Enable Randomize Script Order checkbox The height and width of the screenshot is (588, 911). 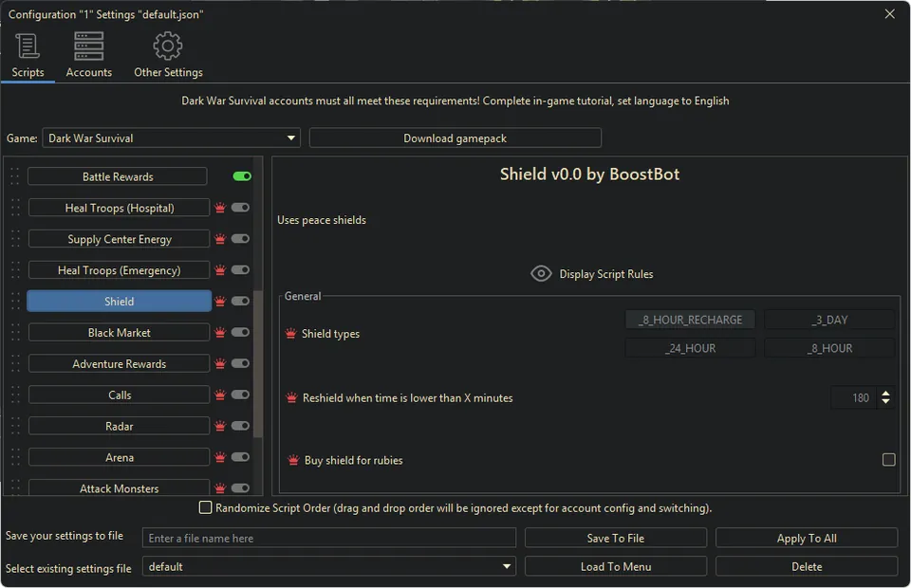point(205,507)
